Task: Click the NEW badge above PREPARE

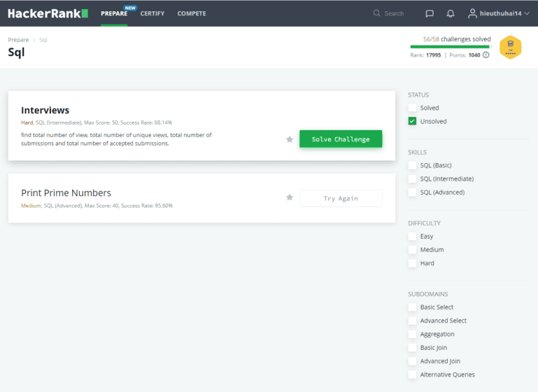Action: click(x=130, y=8)
